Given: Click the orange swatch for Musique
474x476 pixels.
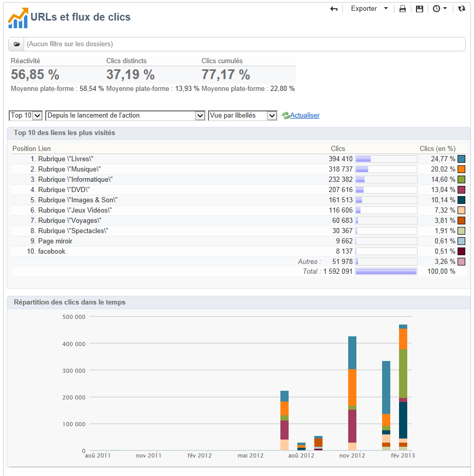Looking at the screenshot, I should [461, 169].
